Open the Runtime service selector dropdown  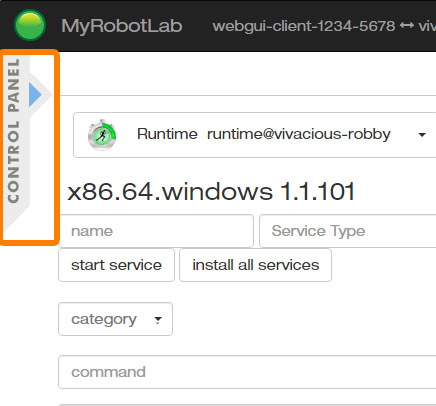click(x=255, y=135)
